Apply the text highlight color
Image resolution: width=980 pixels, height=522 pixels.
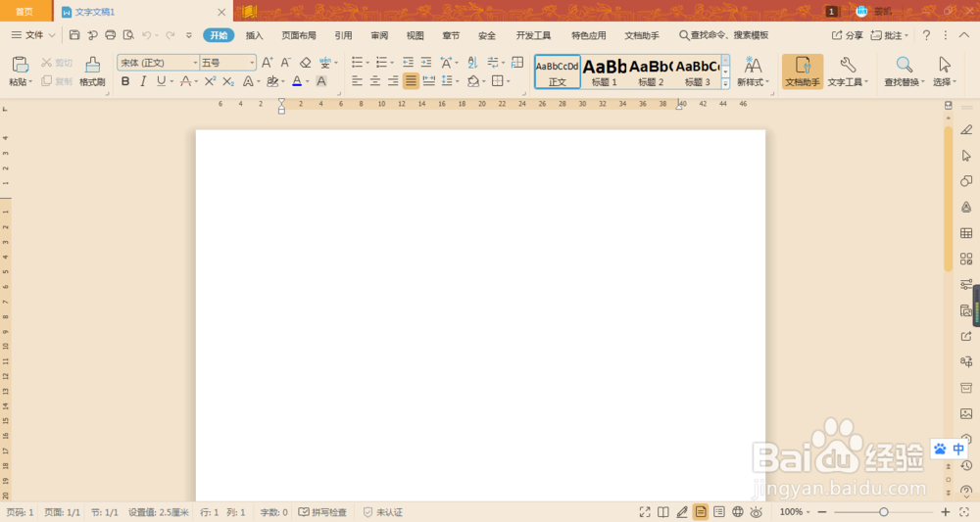(x=271, y=81)
